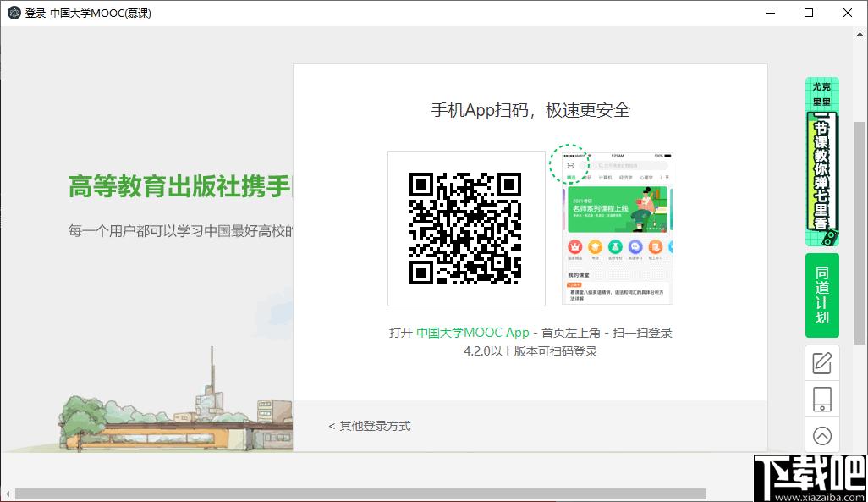Viewport: 868px width, 502px height.
Task: Open the 中国大学MOOC App green link
Action: click(x=472, y=333)
